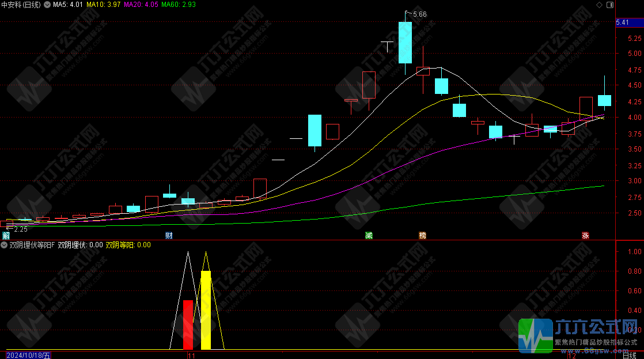The image size is (644, 359).
Task: Click the green MA60 moving average label
Action: [179, 5]
